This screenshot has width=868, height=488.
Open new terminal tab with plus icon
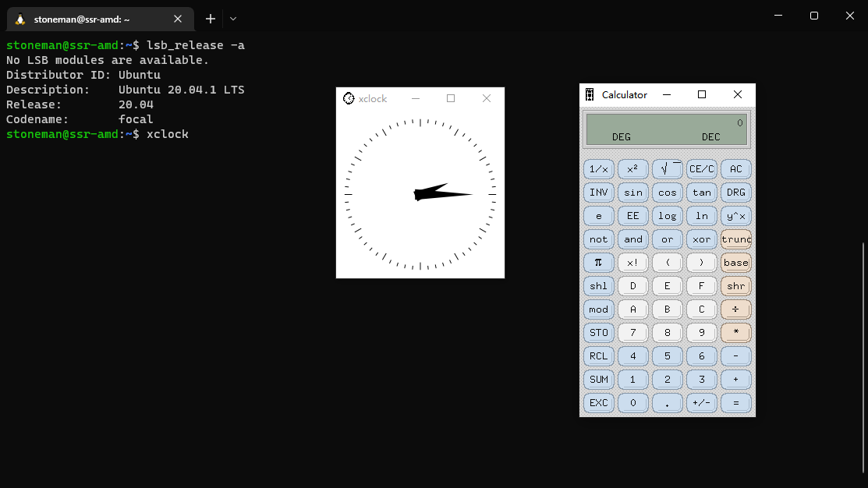(211, 19)
